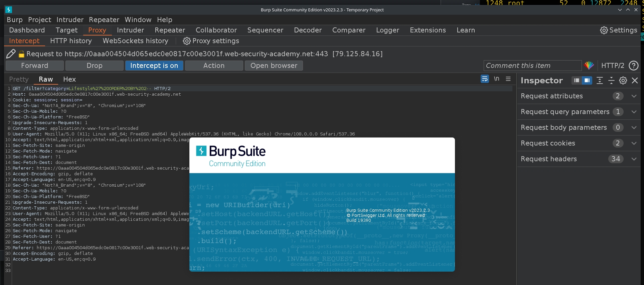Open the rainbow highlight color picker
The image size is (644, 285).
click(589, 66)
